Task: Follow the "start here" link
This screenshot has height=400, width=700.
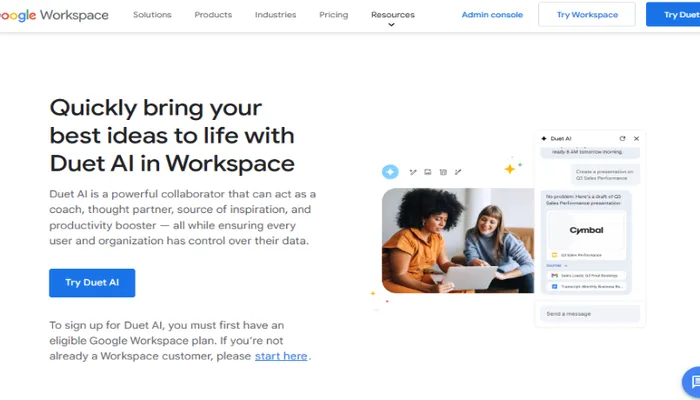Action: click(281, 356)
